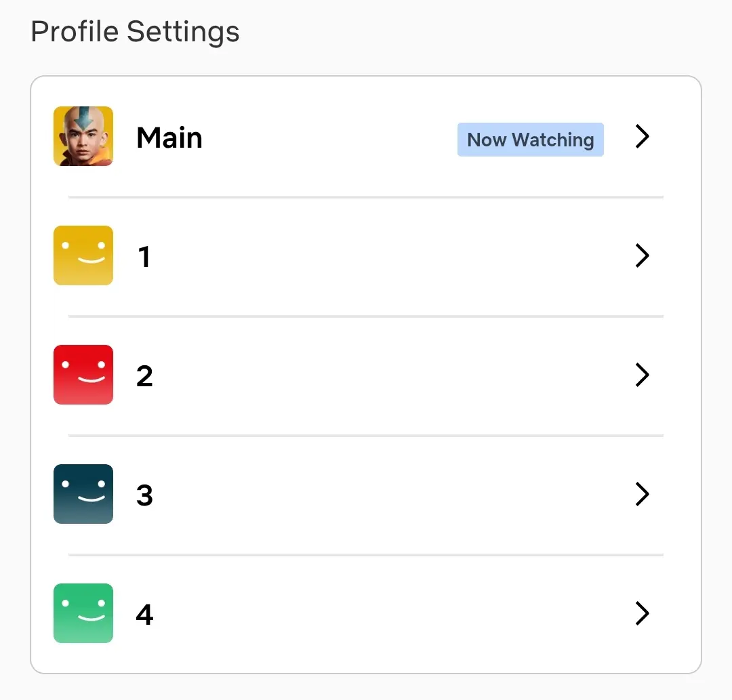Tap the dark teal smiley avatar for profile 3
This screenshot has height=700, width=732.
tap(83, 494)
